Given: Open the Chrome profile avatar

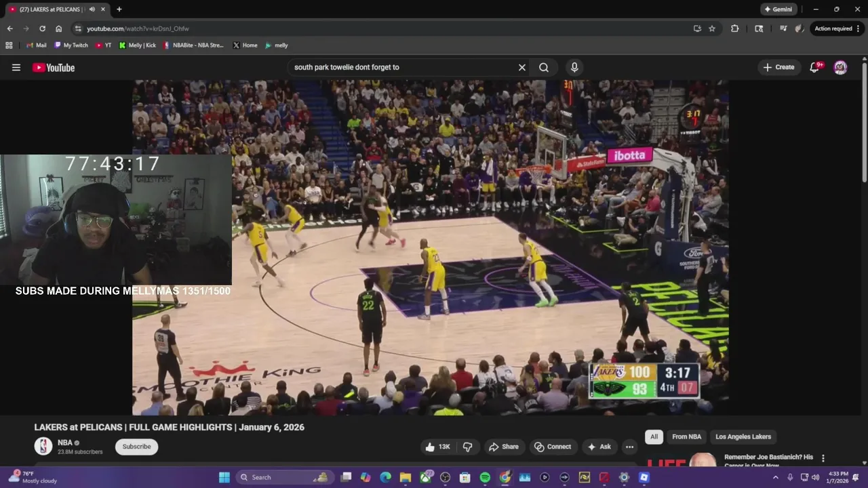Looking at the screenshot, I should (800, 28).
